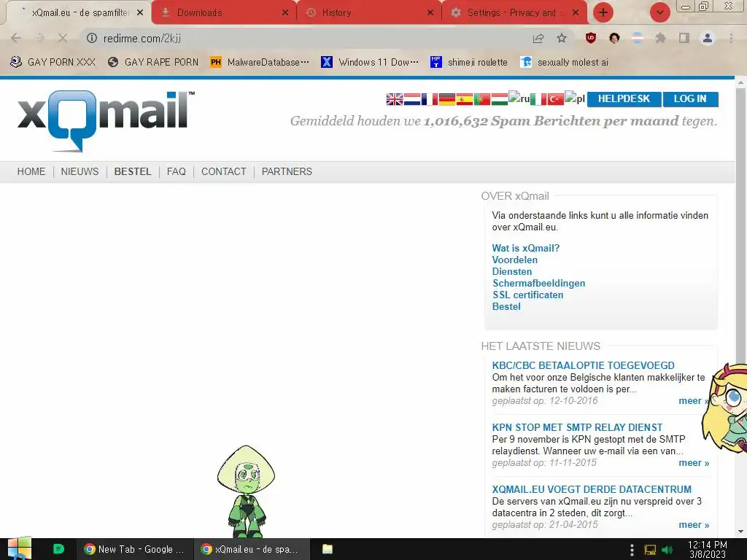Image resolution: width=747 pixels, height=560 pixels.
Task: Open File Explorer from taskbar
Action: 328,549
